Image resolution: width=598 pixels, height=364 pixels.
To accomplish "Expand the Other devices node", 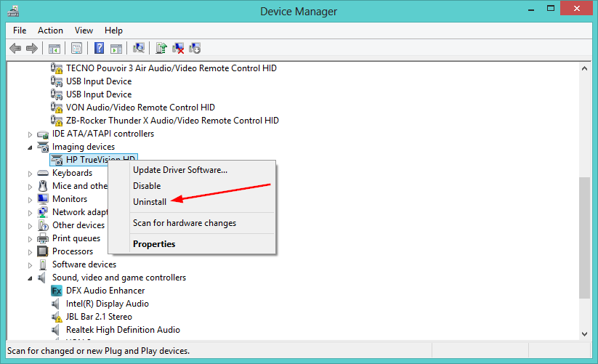I will (30, 226).
